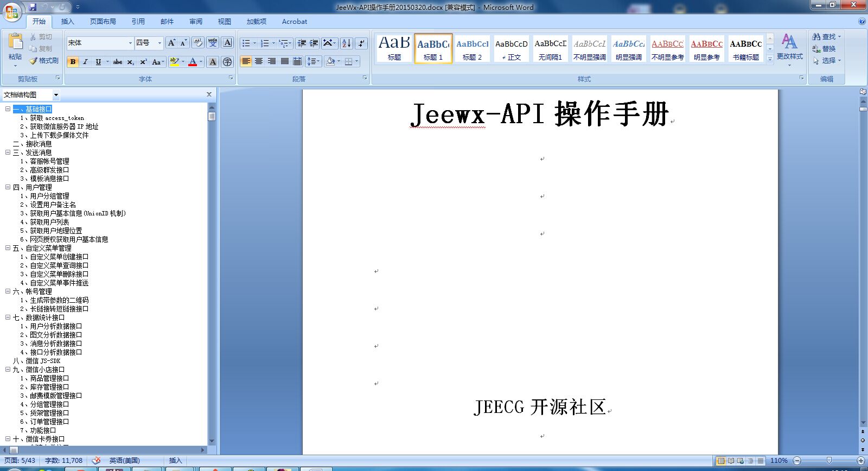Click the Grow Font icon
This screenshot has width=868, height=471.
point(171,43)
